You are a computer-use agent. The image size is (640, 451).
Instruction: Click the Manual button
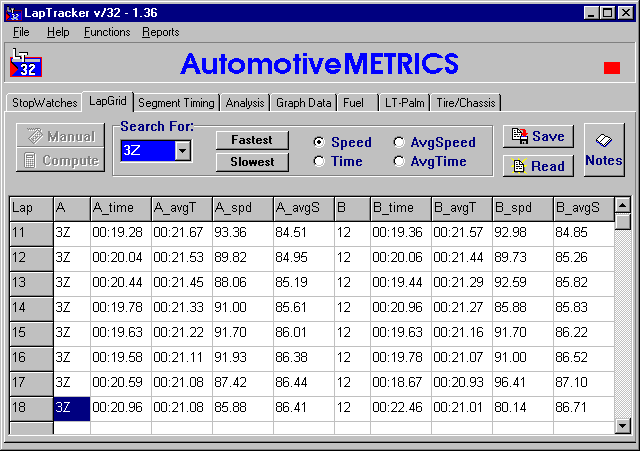click(x=60, y=136)
